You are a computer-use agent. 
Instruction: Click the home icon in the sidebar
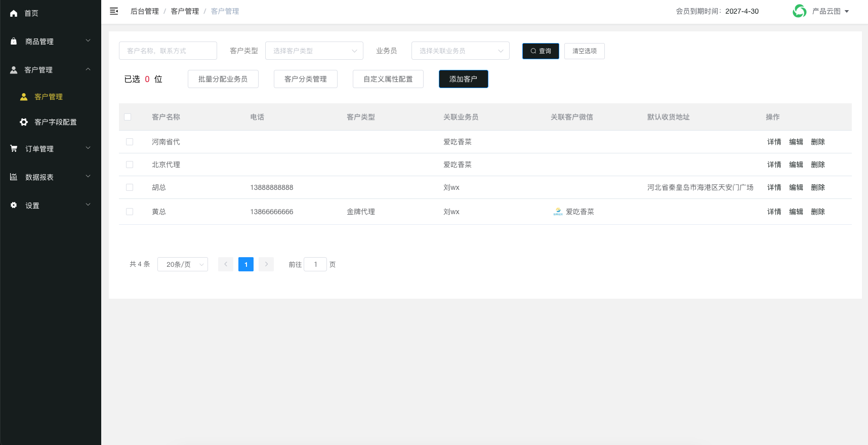tap(14, 13)
